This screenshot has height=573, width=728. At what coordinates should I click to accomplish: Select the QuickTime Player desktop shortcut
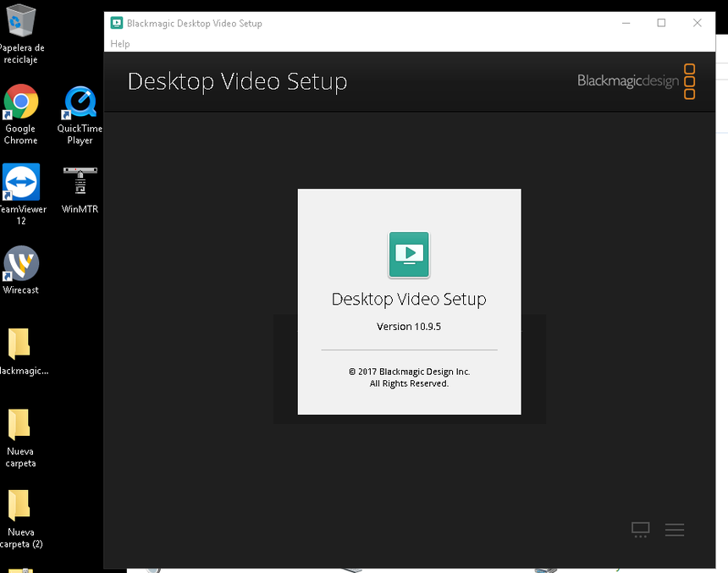80,115
